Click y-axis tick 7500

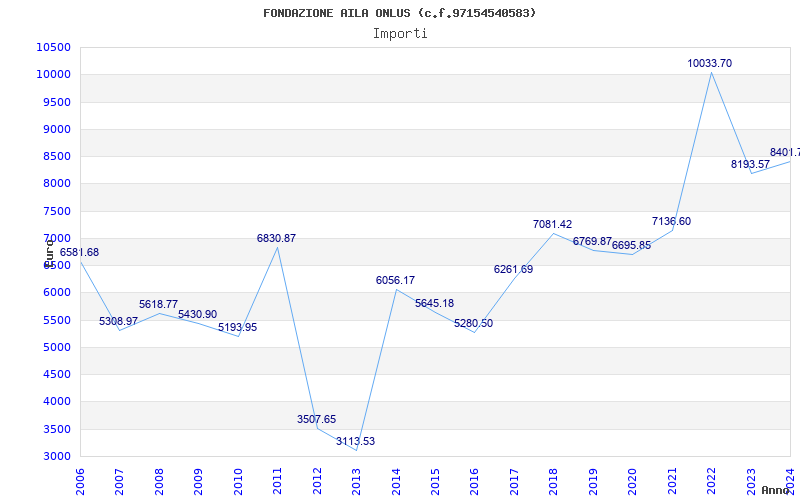pos(56,211)
